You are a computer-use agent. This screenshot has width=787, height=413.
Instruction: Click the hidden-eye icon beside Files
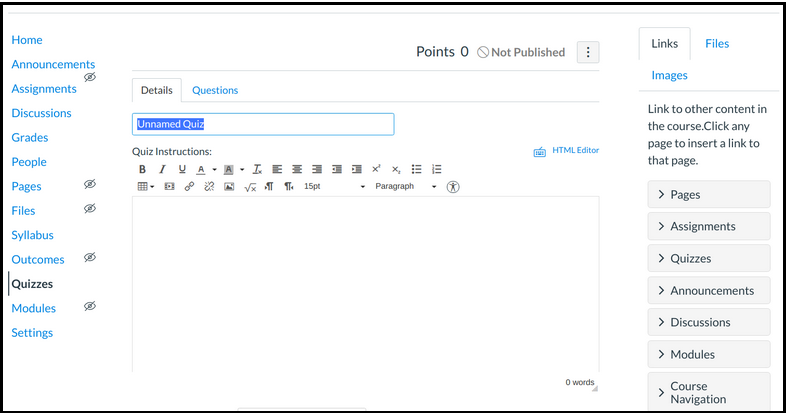[x=90, y=209]
